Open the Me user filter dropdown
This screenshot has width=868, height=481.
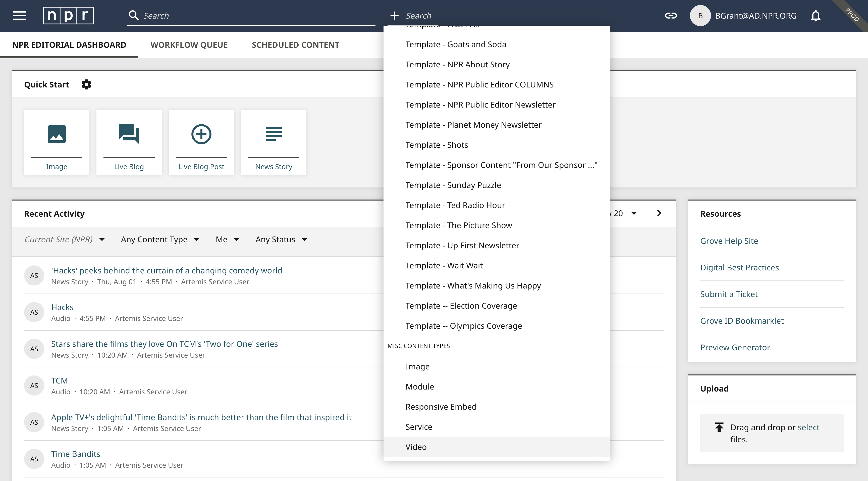pyautogui.click(x=228, y=239)
